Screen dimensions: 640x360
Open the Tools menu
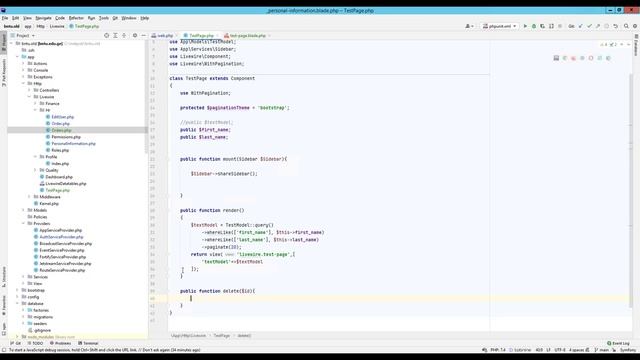point(104,18)
